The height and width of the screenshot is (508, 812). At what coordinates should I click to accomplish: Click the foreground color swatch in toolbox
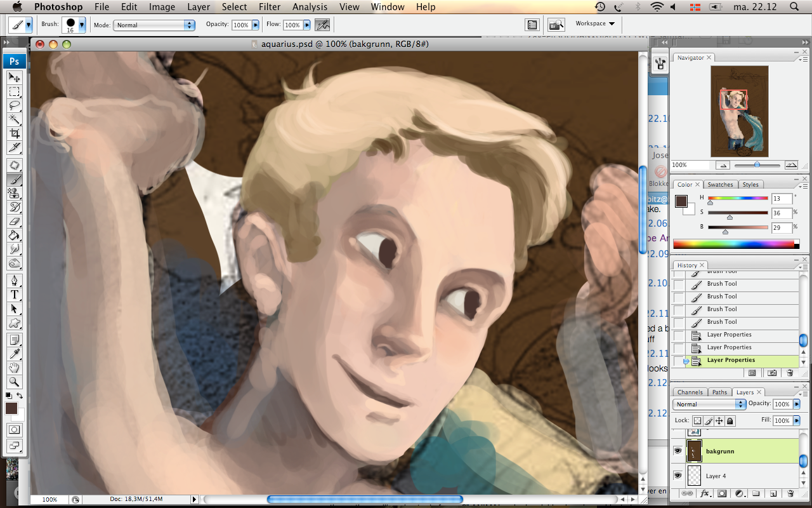pos(11,408)
